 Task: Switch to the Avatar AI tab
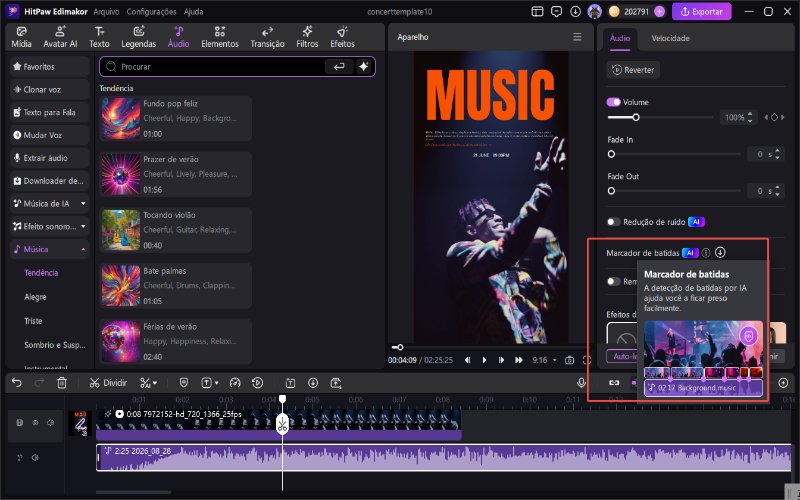60,37
